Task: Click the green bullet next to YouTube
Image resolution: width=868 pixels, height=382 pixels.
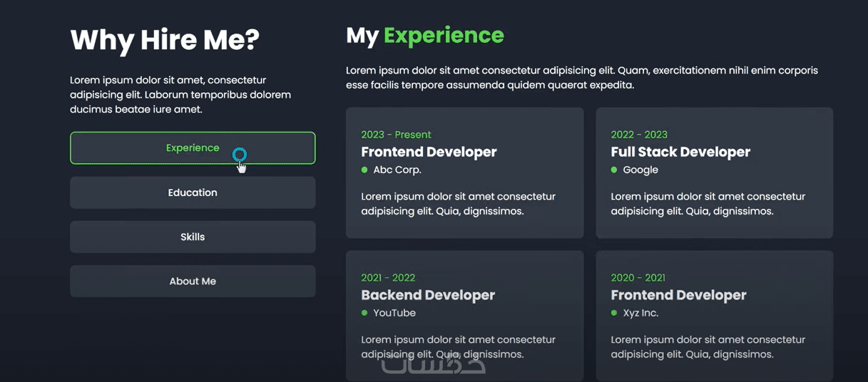Action: point(364,313)
